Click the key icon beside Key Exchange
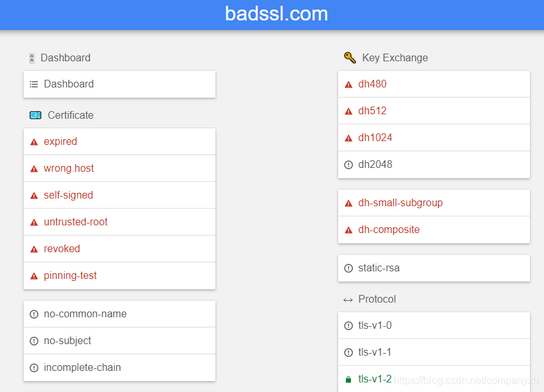This screenshot has height=392, width=544. click(350, 57)
